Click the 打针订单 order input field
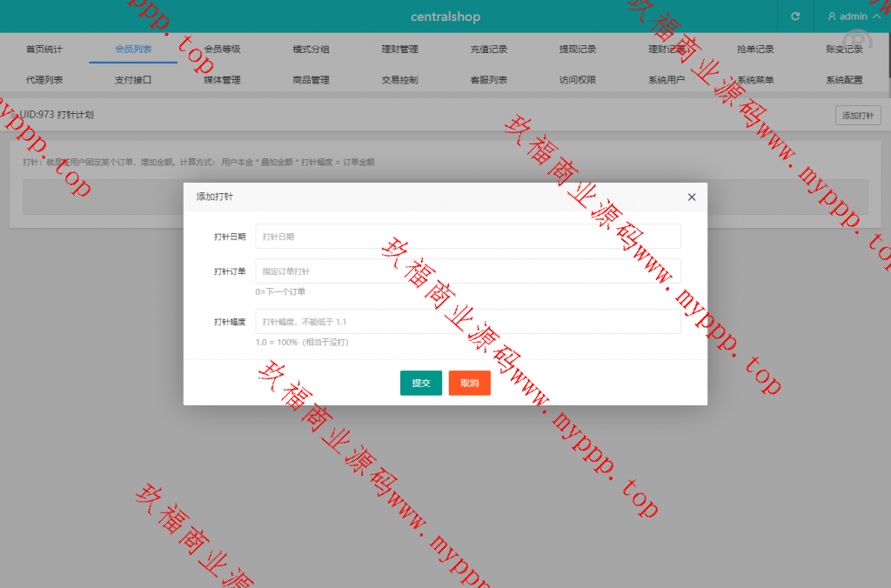The image size is (891, 588). pyautogui.click(x=468, y=271)
